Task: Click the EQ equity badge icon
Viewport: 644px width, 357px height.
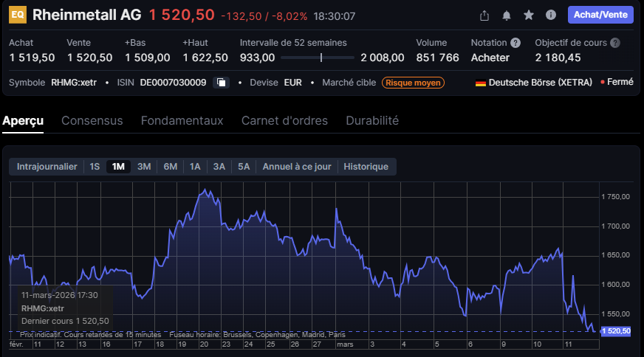Action: 18,15
